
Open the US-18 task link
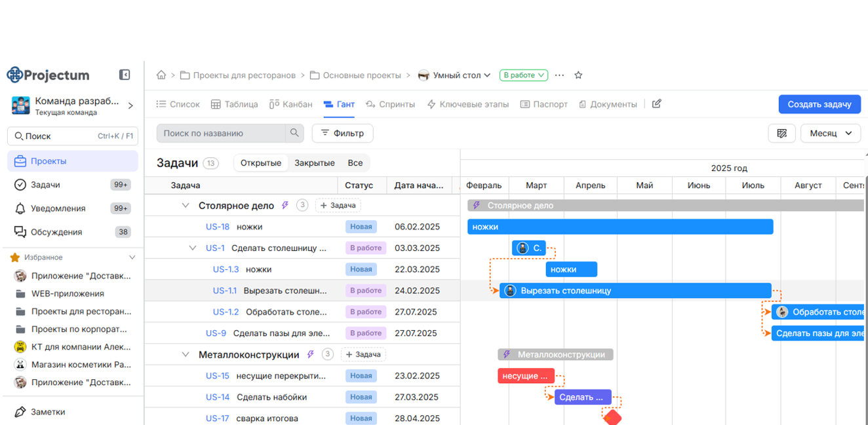point(218,227)
